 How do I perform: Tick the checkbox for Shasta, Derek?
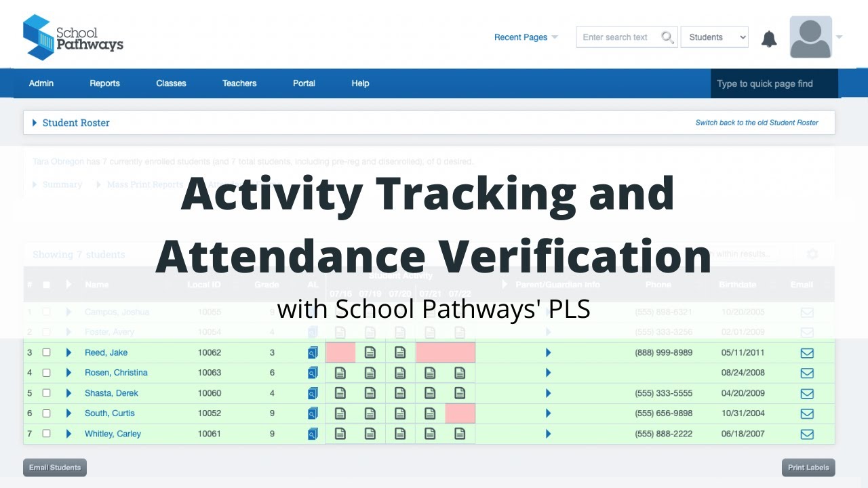click(46, 393)
